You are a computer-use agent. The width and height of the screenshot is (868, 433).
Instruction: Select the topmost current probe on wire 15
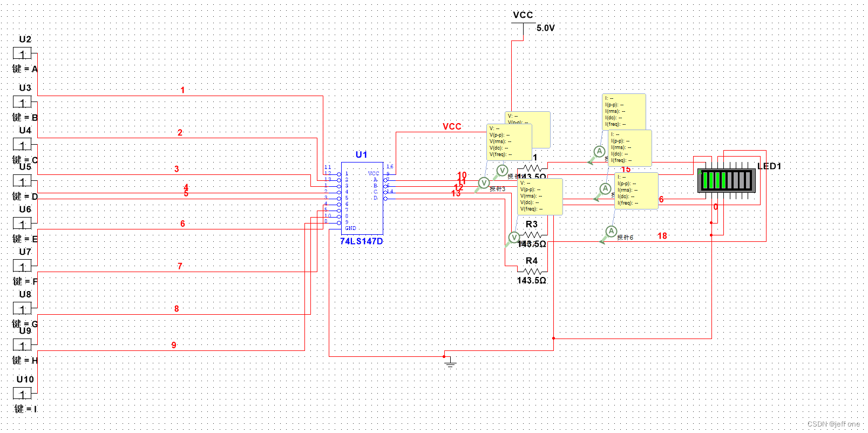pyautogui.click(x=599, y=151)
